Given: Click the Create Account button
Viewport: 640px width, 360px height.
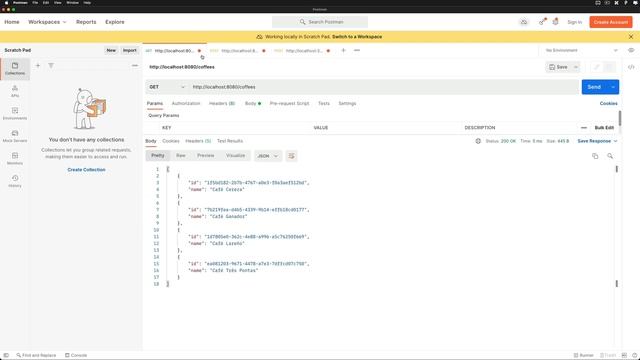Looking at the screenshot, I should click(611, 22).
